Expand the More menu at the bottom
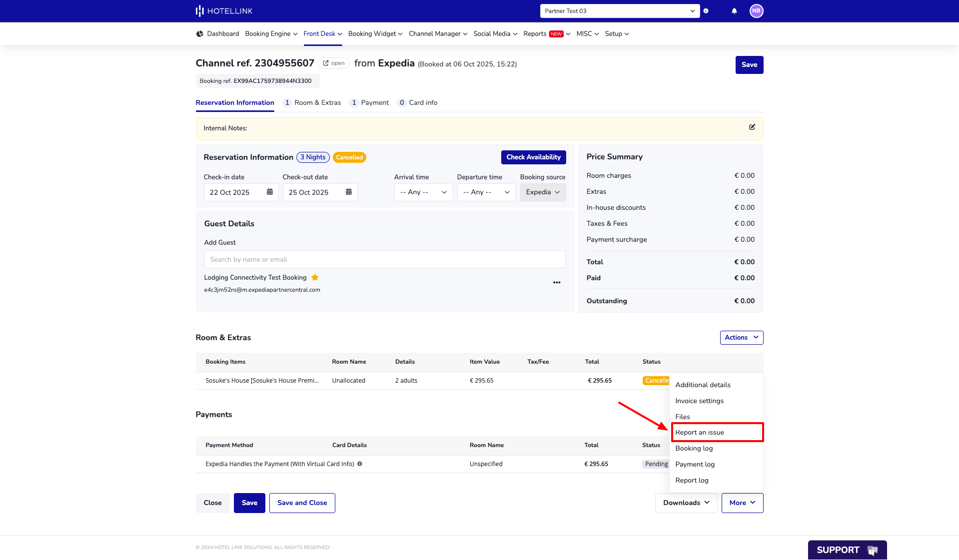 point(742,503)
